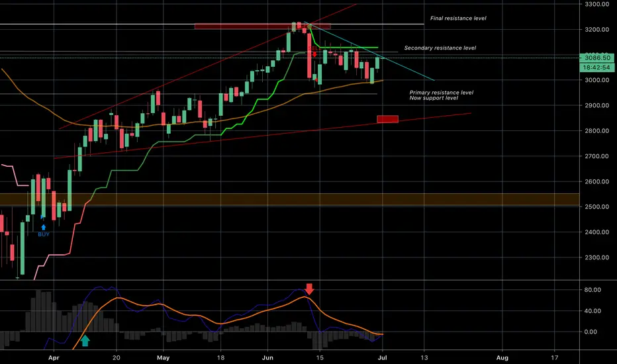Click the teal up arrow on the oscillator
Image resolution: width=617 pixels, height=364 pixels.
click(x=85, y=340)
